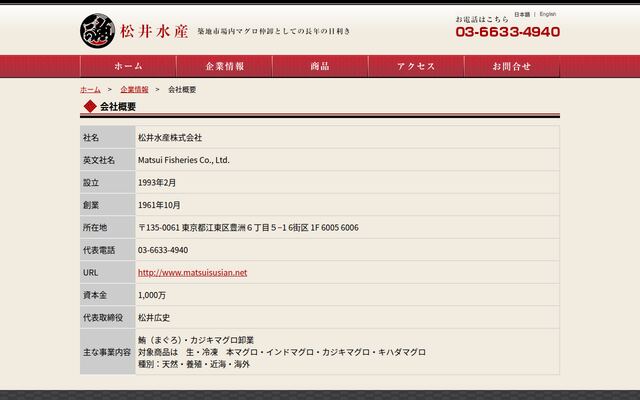Click the ホーム breadcrumb link
The height and width of the screenshot is (400, 640).
click(90, 89)
